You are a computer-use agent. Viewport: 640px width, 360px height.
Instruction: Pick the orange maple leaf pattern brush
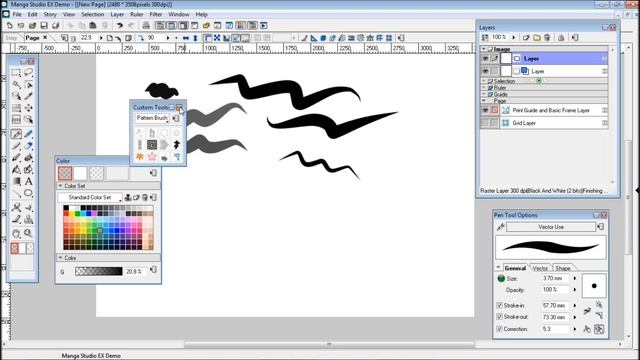pos(140,157)
